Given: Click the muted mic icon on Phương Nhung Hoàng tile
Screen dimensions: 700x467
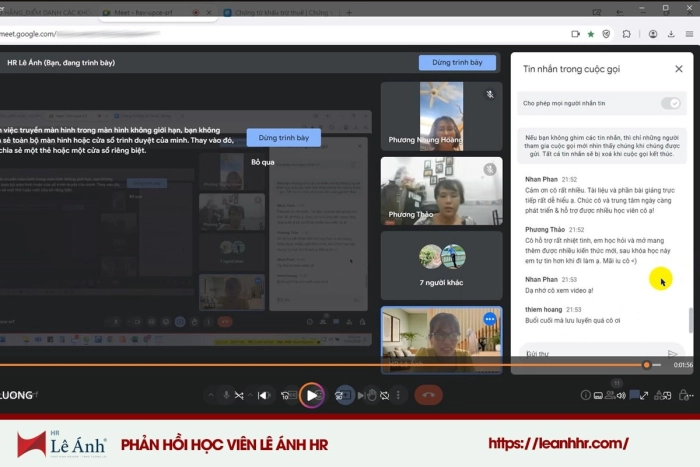Looking at the screenshot, I should click(490, 94).
